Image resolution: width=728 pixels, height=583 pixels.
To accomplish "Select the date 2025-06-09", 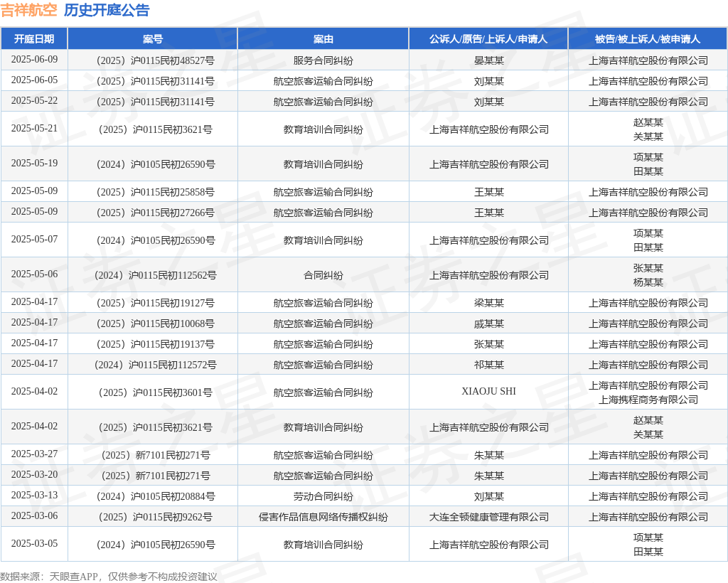I will [x=34, y=60].
